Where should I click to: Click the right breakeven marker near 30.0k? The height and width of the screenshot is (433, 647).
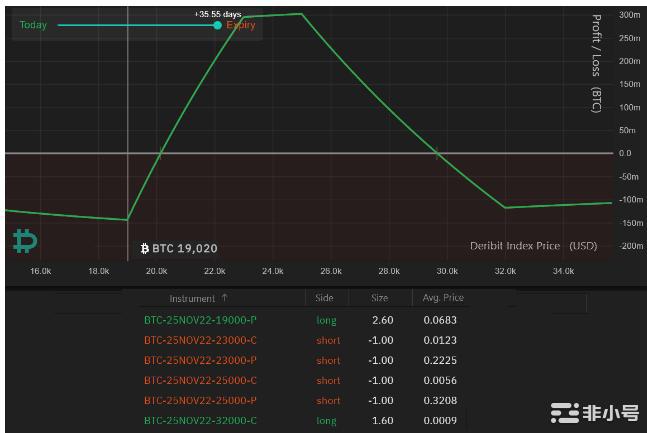(437, 154)
